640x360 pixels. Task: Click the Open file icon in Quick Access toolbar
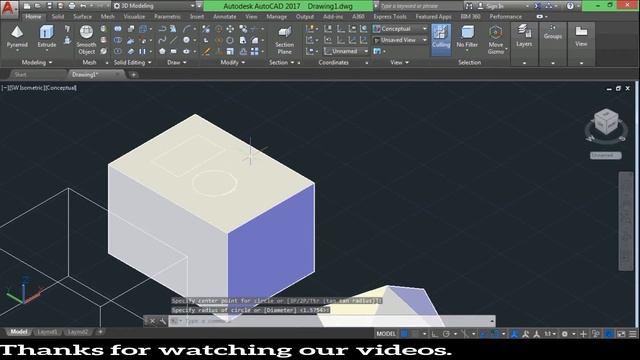pyautogui.click(x=38, y=6)
